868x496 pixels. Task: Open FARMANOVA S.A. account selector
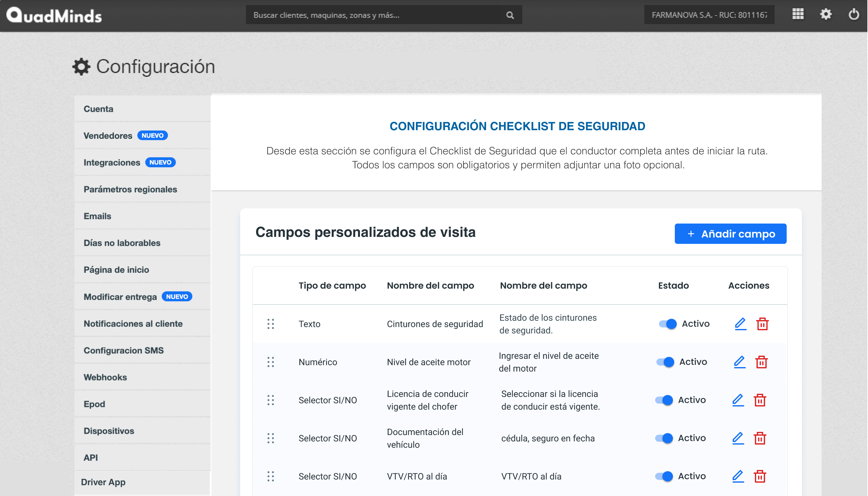[x=709, y=15]
